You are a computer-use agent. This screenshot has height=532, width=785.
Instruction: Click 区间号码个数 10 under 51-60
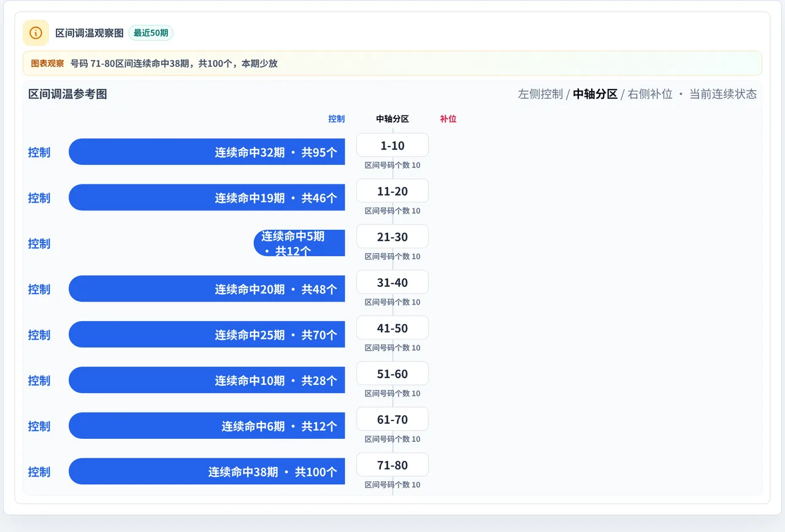point(392,393)
